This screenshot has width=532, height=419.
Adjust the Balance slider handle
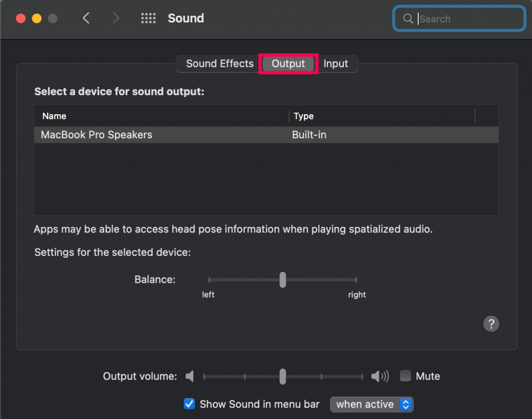tap(282, 280)
